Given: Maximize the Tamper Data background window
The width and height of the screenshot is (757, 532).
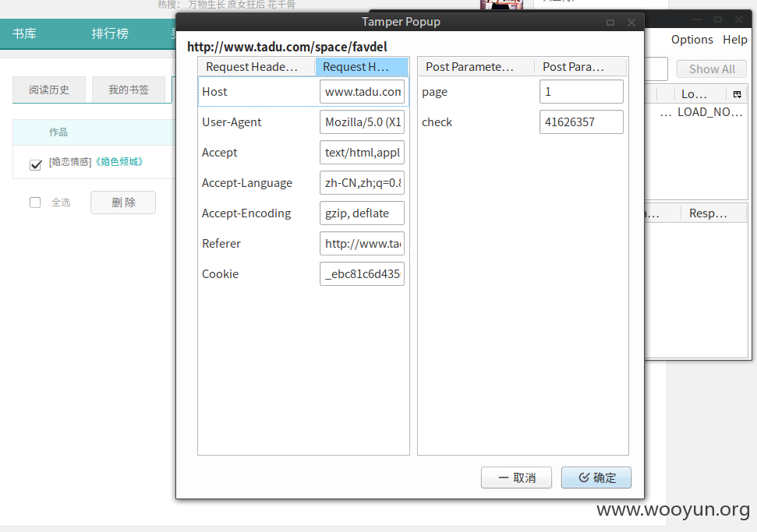Looking at the screenshot, I should point(718,19).
